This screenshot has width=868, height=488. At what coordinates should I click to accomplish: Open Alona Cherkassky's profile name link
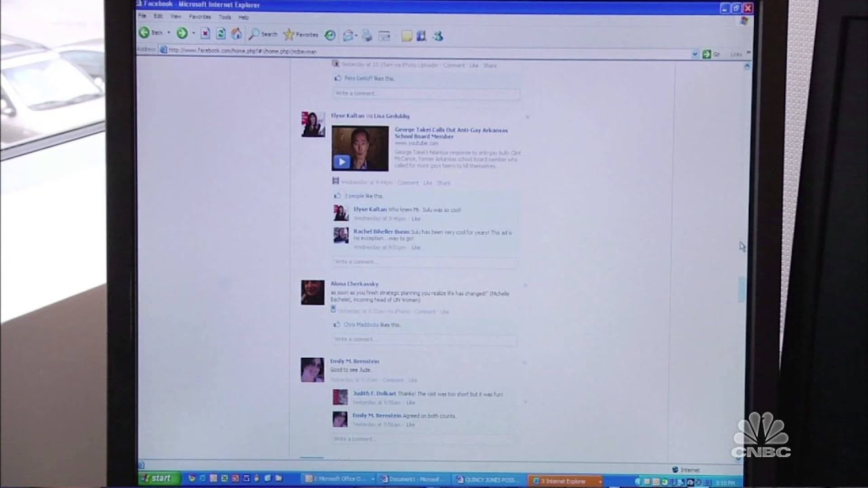(354, 284)
